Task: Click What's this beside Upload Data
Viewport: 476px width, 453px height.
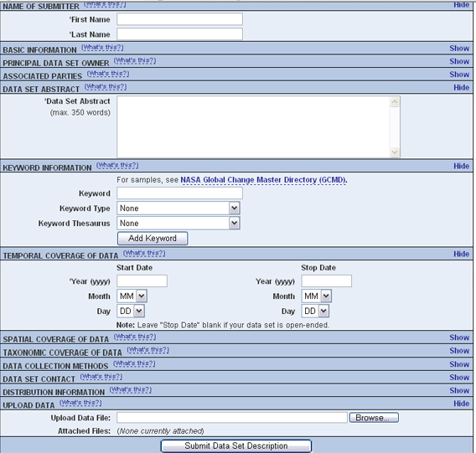Action: pos(80,403)
